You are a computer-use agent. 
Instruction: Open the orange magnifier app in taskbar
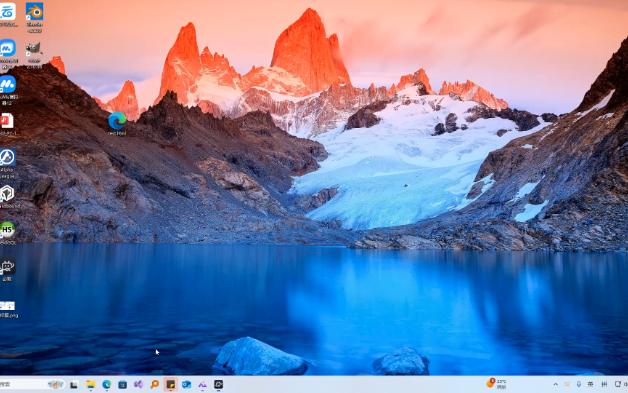[155, 385]
